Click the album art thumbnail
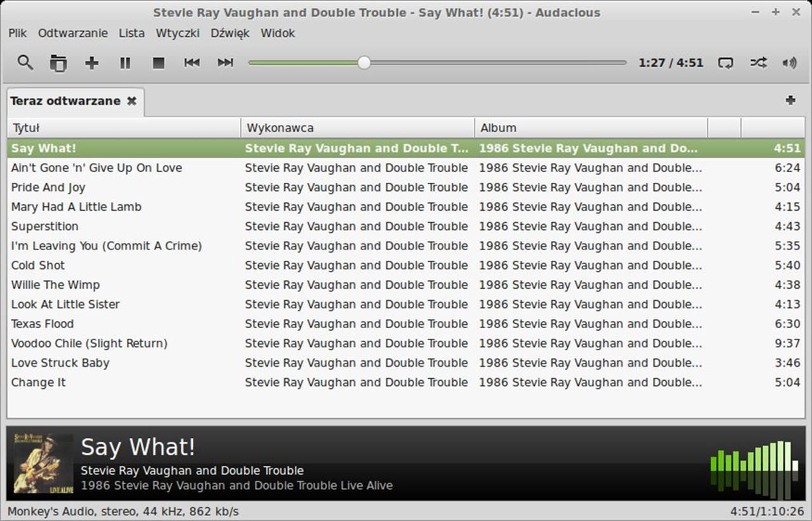This screenshot has width=812, height=521. [43, 463]
